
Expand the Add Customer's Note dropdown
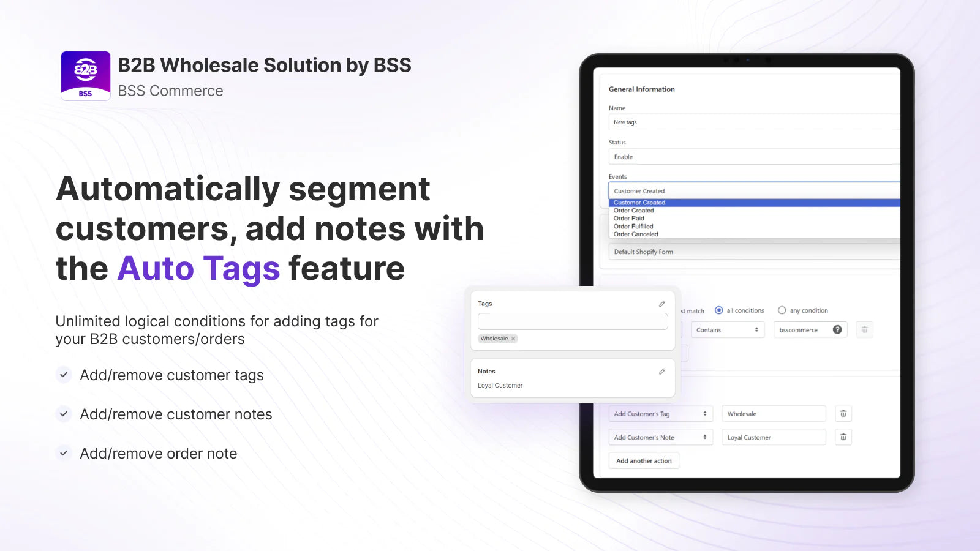(660, 437)
